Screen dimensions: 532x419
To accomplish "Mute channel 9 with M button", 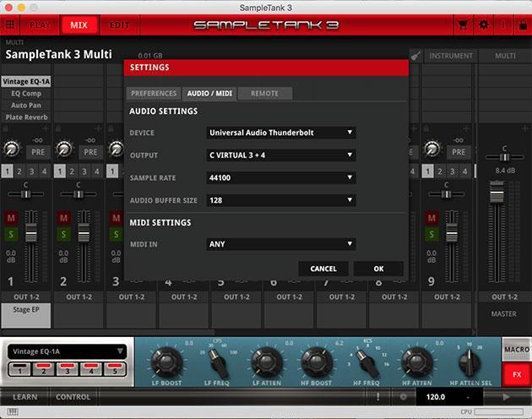I will click(x=432, y=218).
